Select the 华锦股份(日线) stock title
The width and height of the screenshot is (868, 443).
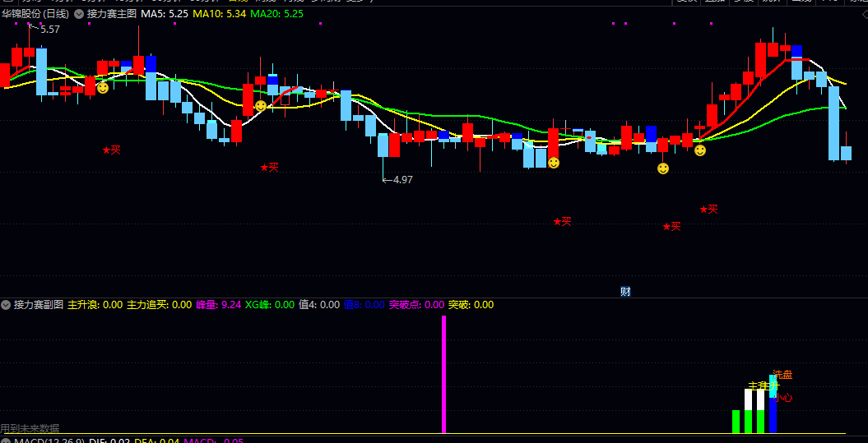[35, 14]
